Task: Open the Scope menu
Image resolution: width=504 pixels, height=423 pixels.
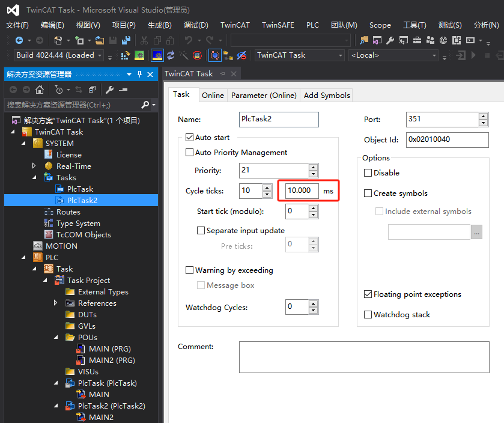Action: click(380, 25)
